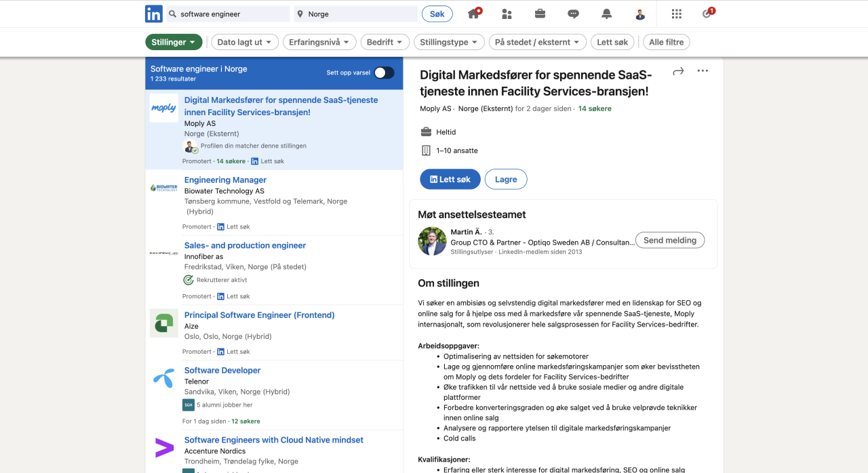Viewport: 868px width, 473px height.
Task: Click Martin Ä. profile photo
Action: pyautogui.click(x=432, y=241)
